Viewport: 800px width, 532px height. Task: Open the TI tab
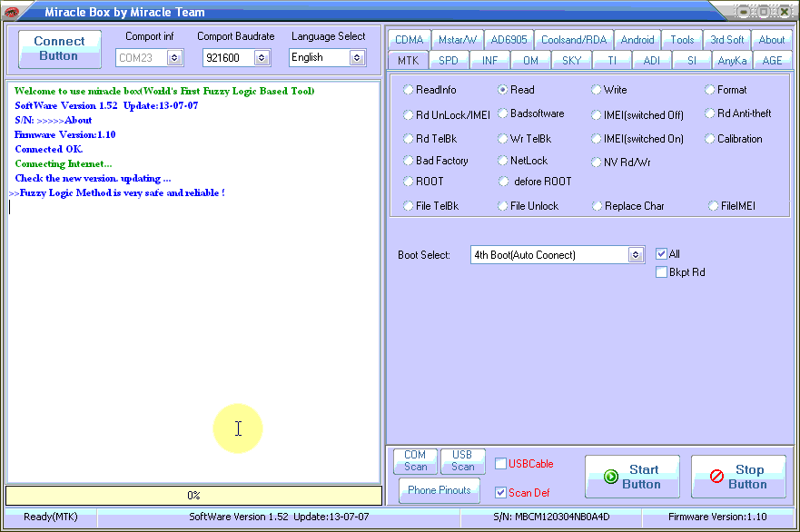coord(612,61)
